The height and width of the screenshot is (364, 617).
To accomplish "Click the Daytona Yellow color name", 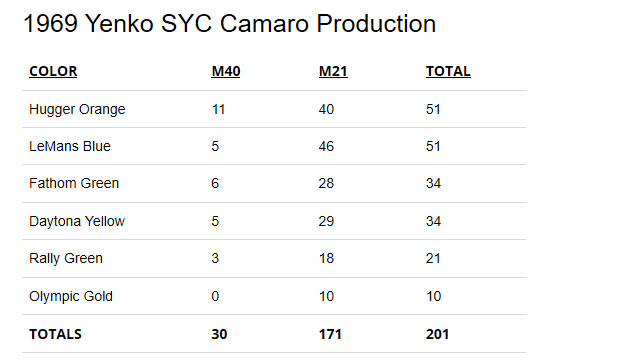I will pos(77,221).
